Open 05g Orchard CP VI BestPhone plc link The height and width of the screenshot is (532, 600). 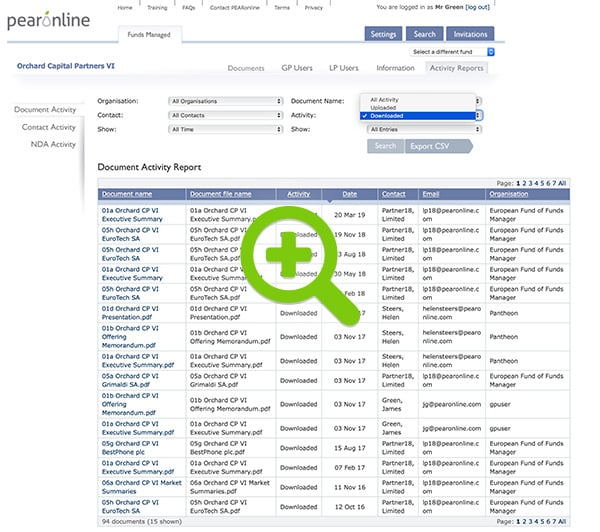(x=130, y=447)
